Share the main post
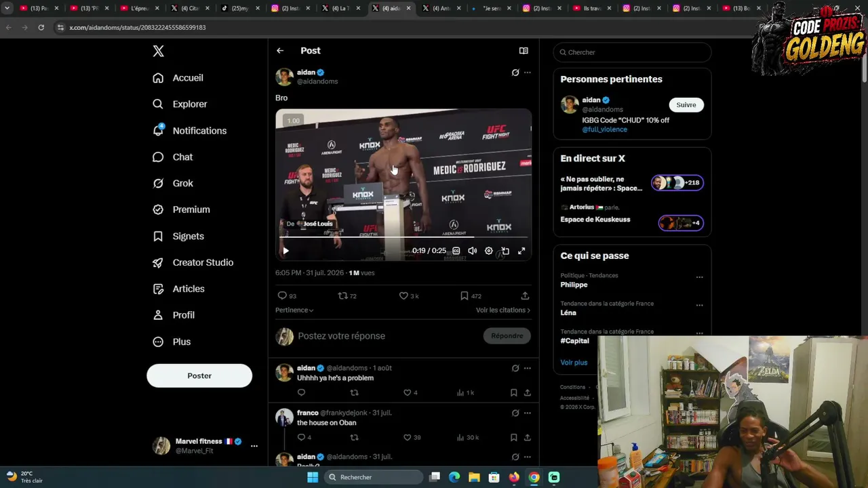The image size is (868, 488). point(525,296)
